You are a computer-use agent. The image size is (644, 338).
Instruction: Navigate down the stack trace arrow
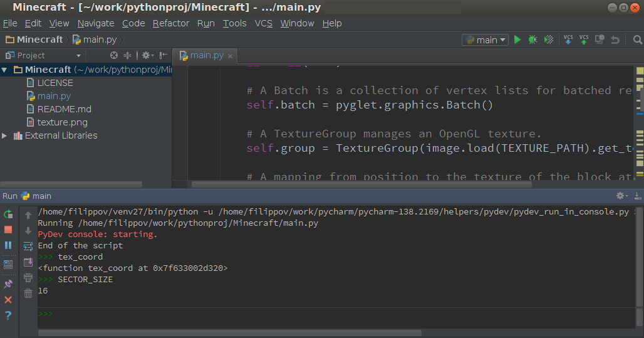coord(28,231)
